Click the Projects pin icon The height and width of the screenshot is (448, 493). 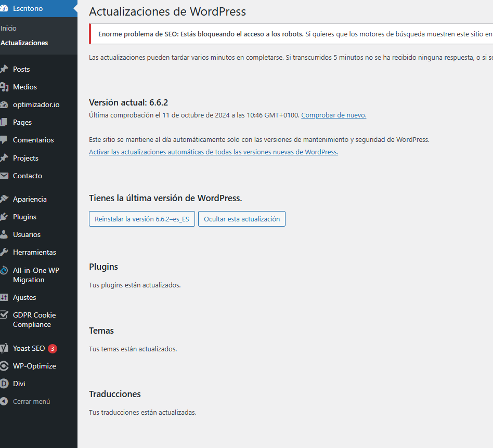click(x=4, y=158)
